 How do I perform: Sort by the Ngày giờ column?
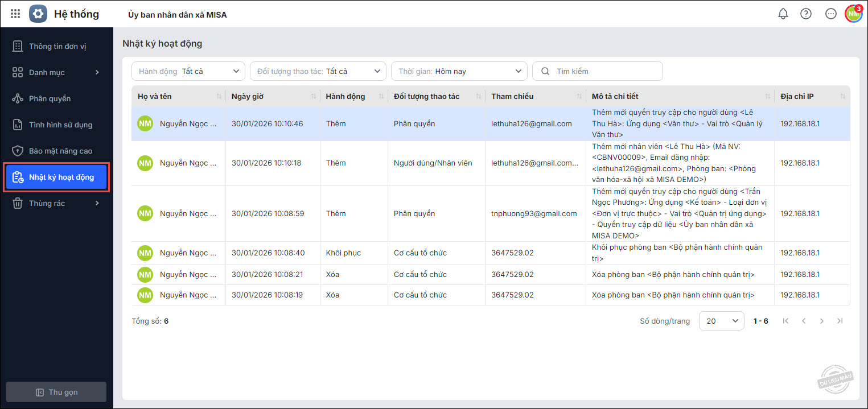[x=313, y=97]
